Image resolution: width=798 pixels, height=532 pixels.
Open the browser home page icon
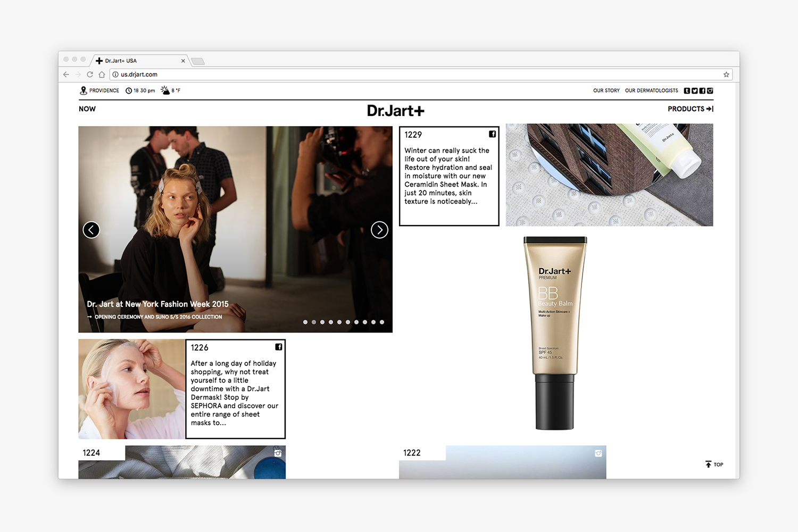click(102, 74)
